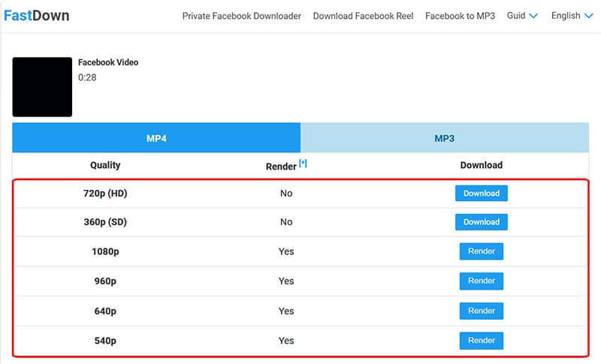601x364 pixels.
Task: Render the 540p video
Action: [x=481, y=341]
